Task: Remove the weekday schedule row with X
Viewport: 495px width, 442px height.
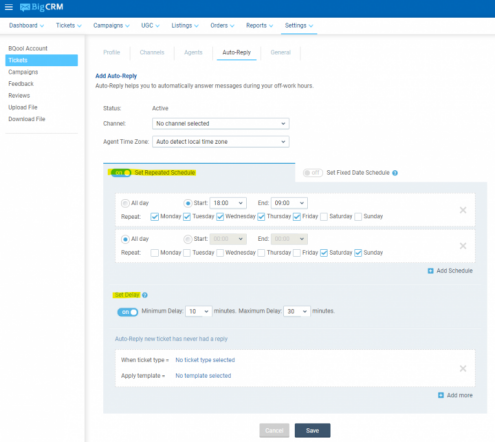Action: (463, 210)
